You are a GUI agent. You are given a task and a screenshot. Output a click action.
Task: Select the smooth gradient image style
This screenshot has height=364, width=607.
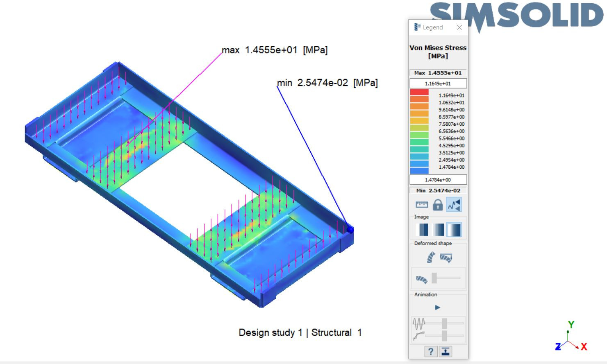tap(452, 229)
